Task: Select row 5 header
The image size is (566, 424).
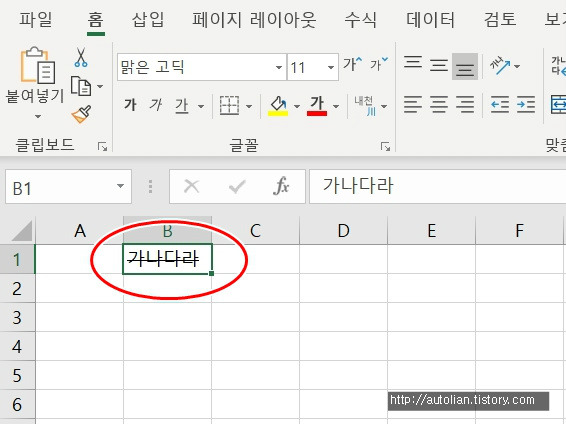Action: (x=17, y=375)
